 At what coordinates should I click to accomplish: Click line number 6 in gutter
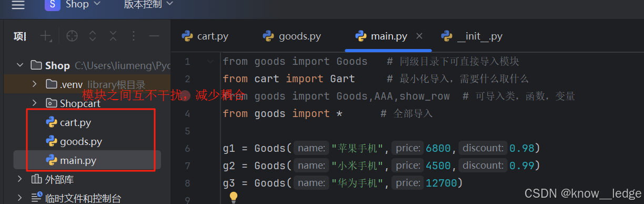188,149
